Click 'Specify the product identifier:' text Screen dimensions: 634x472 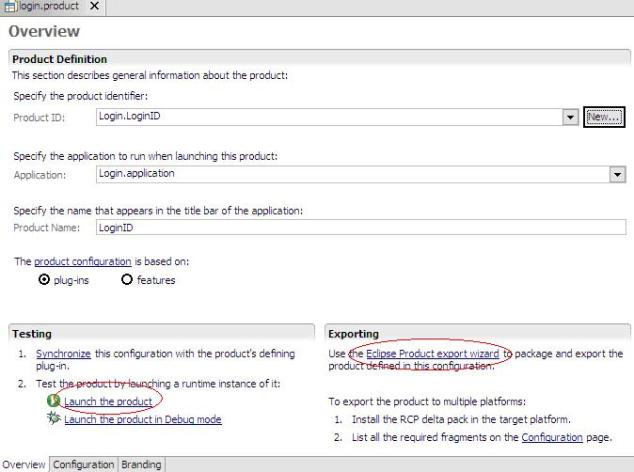pyautogui.click(x=80, y=96)
